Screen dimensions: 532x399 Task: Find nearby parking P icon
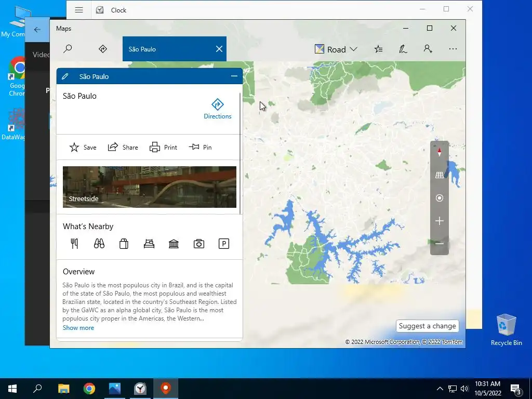click(x=224, y=244)
